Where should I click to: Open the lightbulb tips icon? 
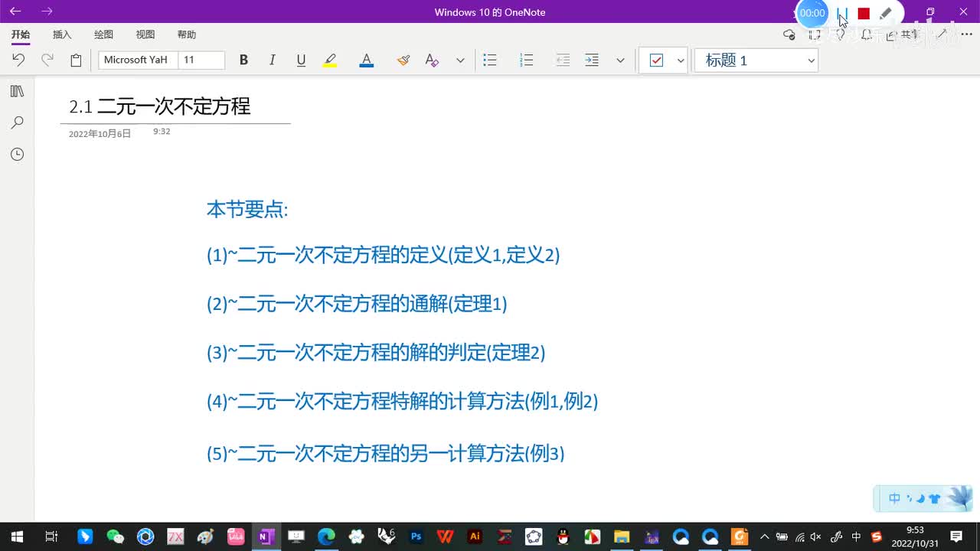(x=841, y=34)
